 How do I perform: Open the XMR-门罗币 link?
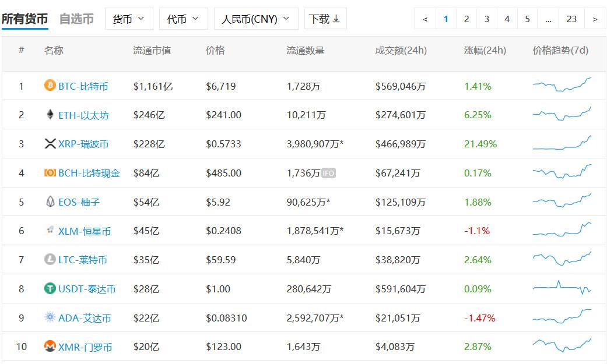pyautogui.click(x=85, y=347)
